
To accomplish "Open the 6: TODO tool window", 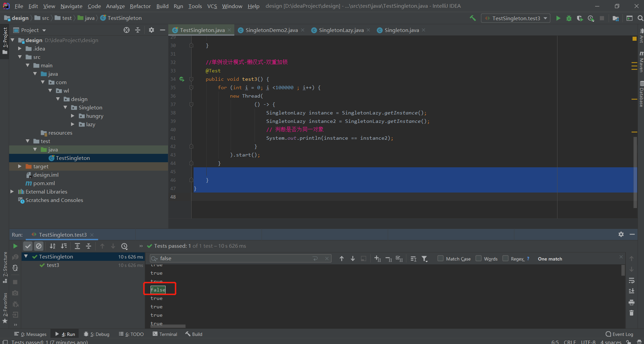I will click(x=131, y=334).
